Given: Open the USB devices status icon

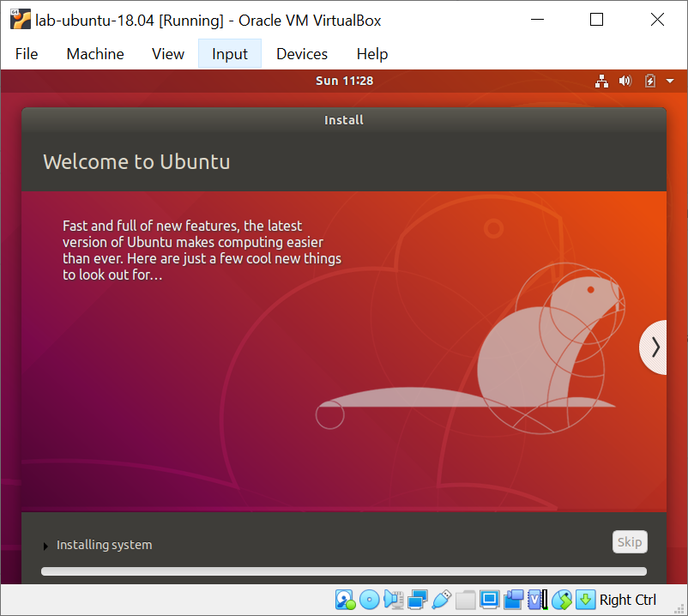Looking at the screenshot, I should [x=442, y=600].
